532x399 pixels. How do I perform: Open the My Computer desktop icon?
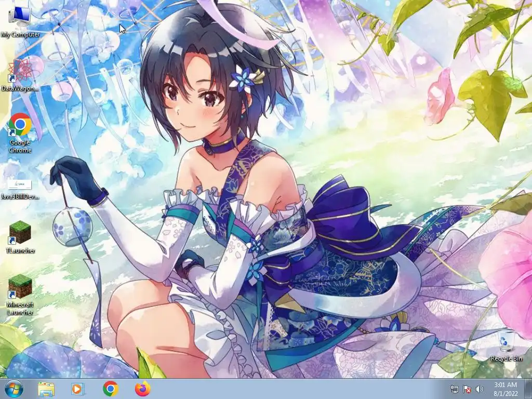click(20, 21)
